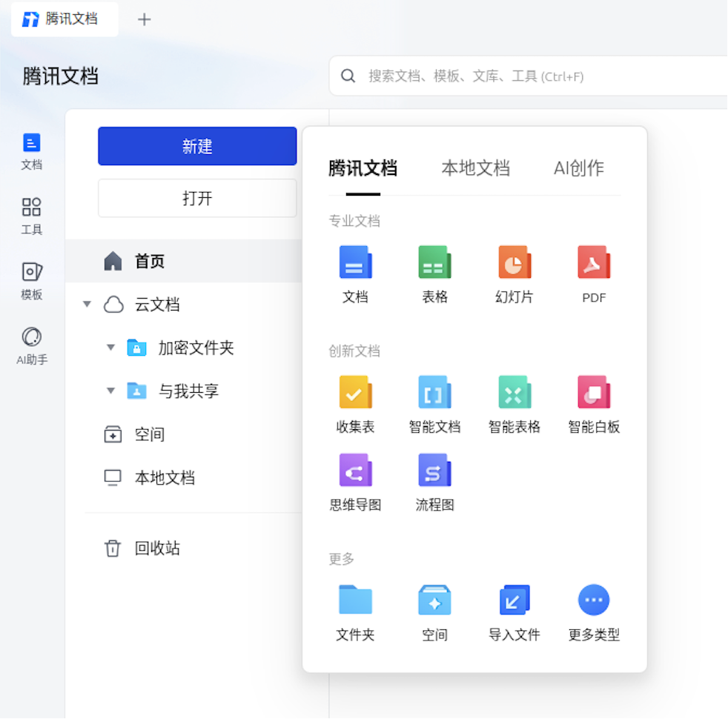Click the 首页 home icon
Screen dimensions: 728x719
click(113, 261)
